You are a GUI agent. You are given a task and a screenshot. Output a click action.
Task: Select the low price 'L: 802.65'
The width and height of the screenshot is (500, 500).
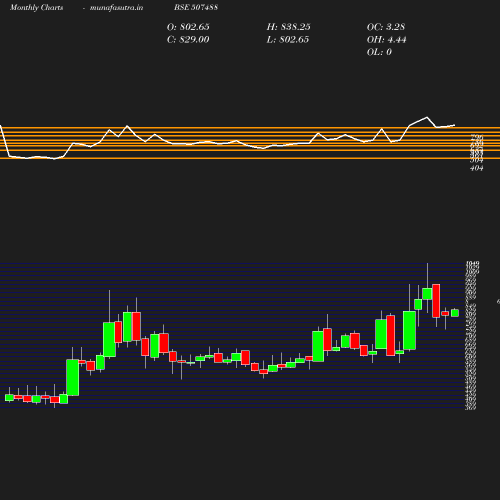click(288, 39)
